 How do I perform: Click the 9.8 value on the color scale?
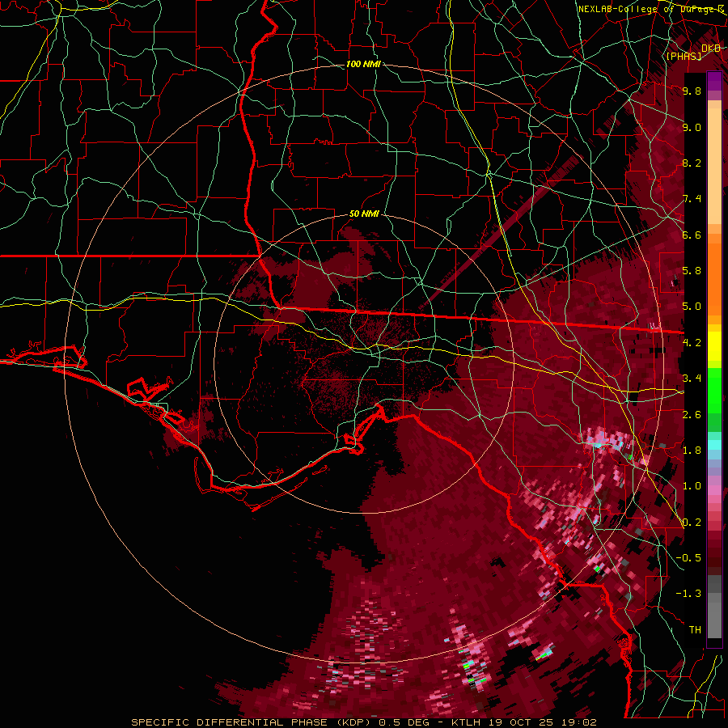(692, 91)
